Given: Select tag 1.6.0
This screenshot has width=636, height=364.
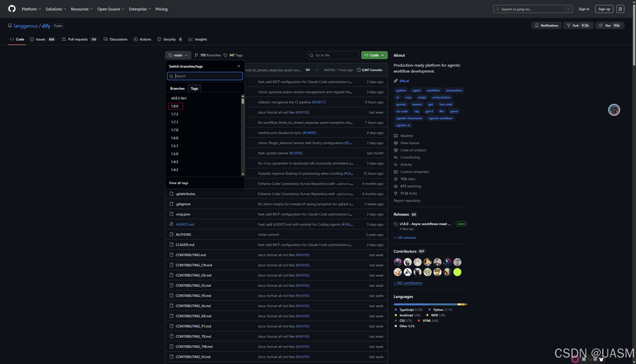Looking at the screenshot, I should (175, 138).
